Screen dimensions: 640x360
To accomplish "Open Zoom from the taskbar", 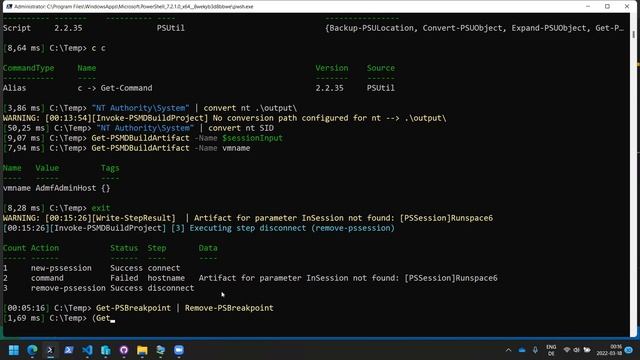I will 179,350.
